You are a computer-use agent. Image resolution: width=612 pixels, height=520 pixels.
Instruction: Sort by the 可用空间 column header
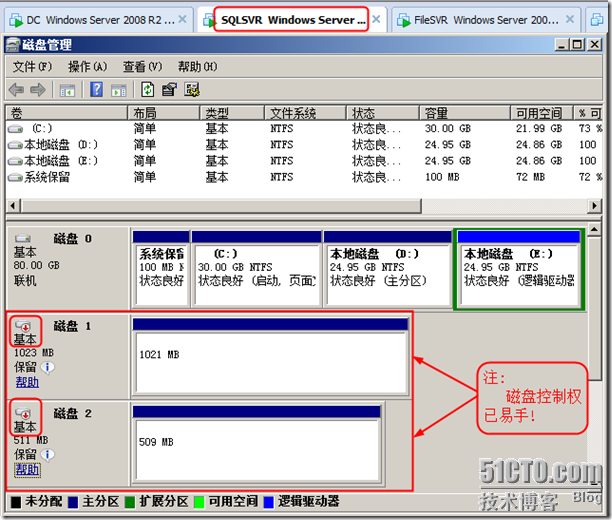coord(542,113)
